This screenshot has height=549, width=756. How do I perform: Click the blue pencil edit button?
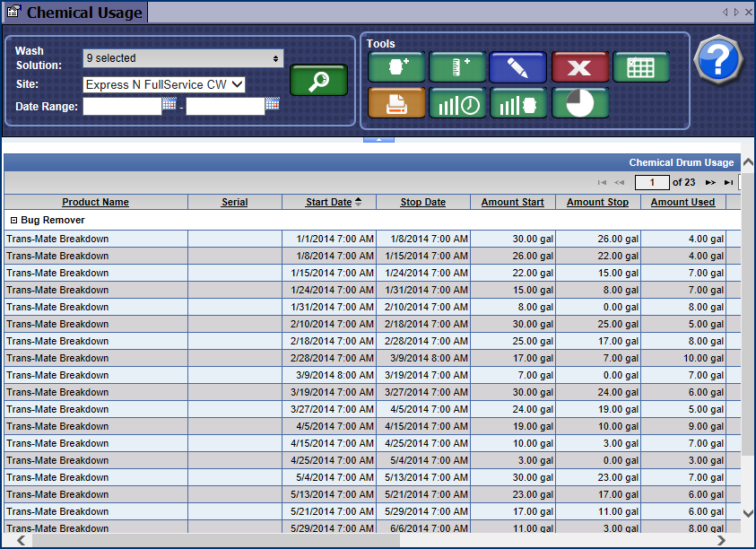pos(517,67)
